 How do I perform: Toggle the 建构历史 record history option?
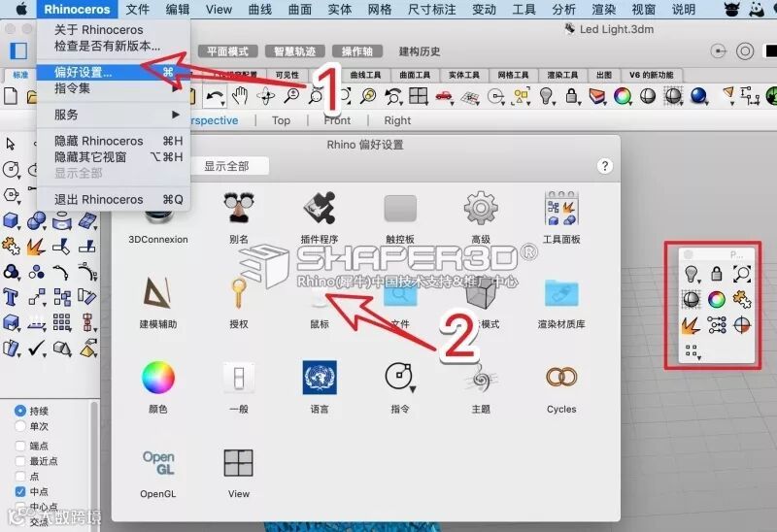tap(420, 51)
